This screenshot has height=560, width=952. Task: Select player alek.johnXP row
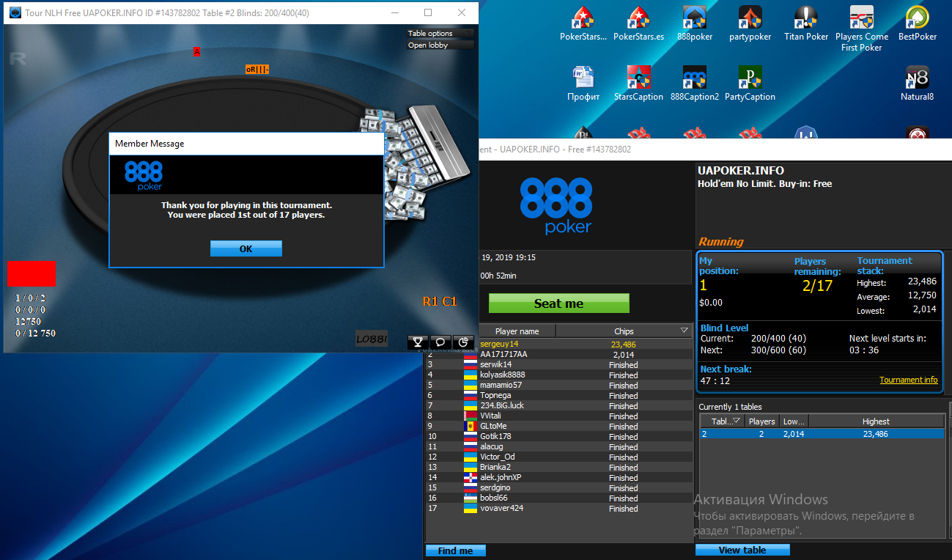tap(558, 477)
